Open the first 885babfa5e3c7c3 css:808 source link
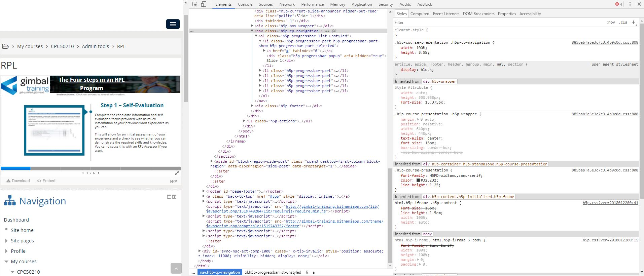This screenshot has width=644, height=276. (605, 43)
